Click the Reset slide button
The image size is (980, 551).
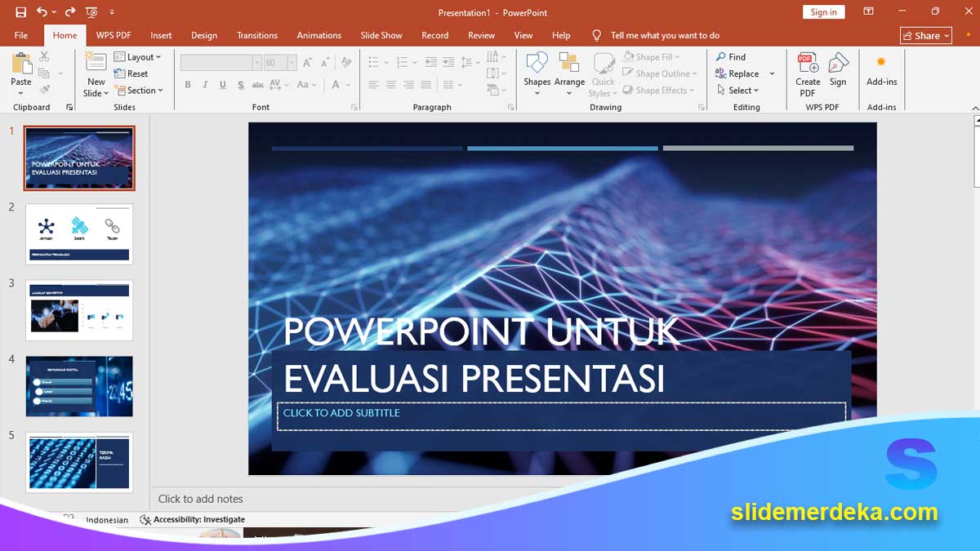[x=131, y=73]
